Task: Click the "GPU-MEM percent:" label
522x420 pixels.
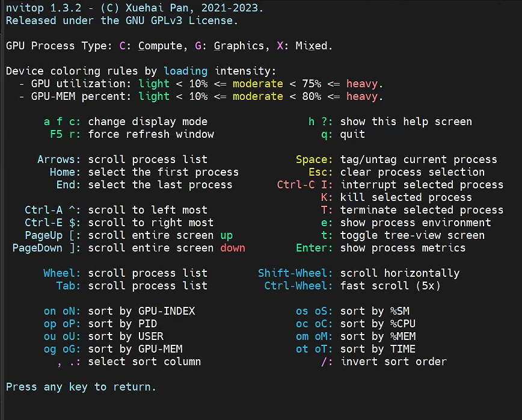Action: pyautogui.click(x=81, y=96)
